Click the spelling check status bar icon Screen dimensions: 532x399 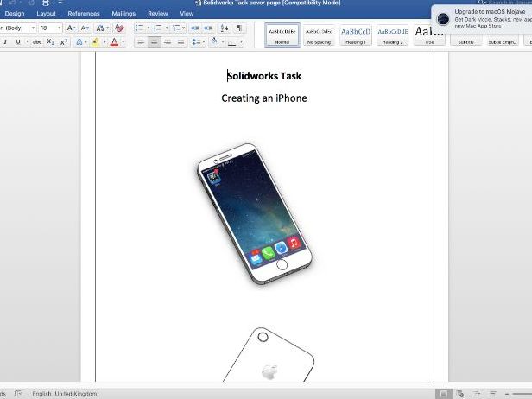coord(18,394)
